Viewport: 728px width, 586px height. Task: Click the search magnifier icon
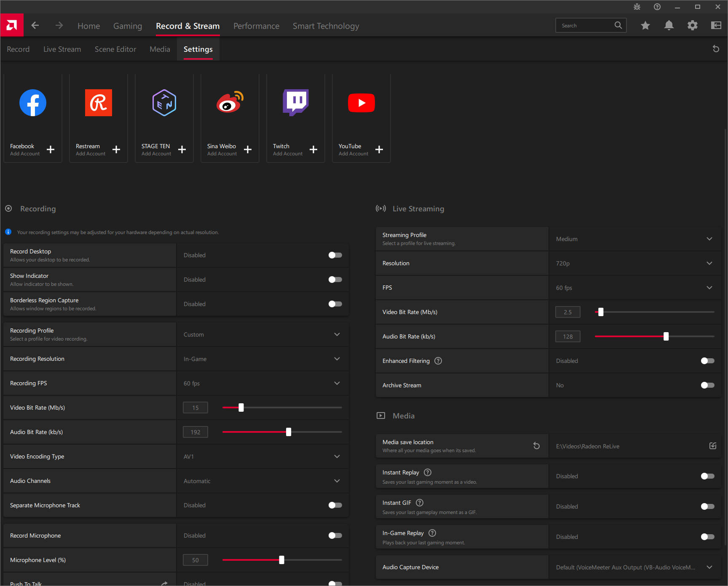(618, 25)
